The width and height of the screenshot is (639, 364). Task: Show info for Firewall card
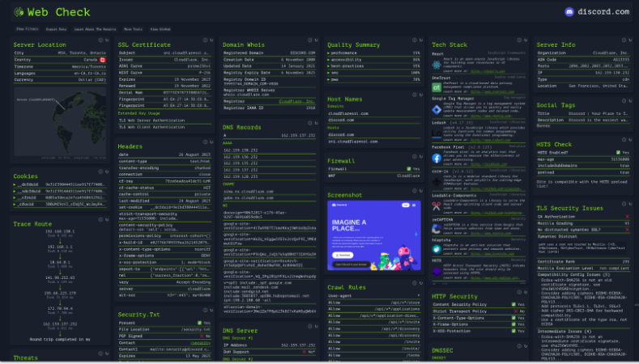point(415,157)
